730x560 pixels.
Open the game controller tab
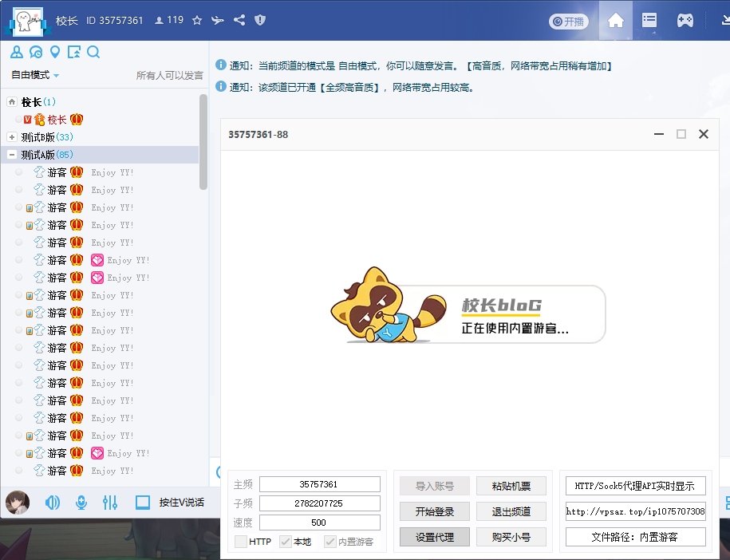685,21
